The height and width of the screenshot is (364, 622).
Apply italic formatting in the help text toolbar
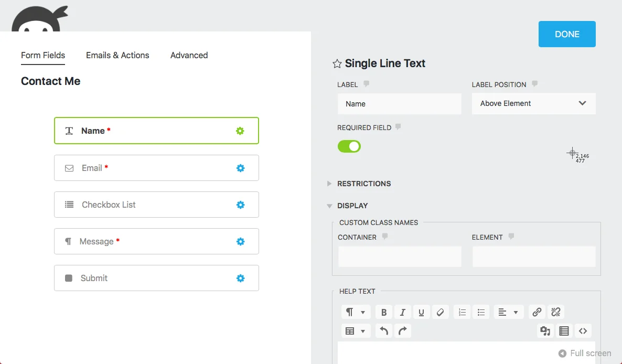tap(402, 312)
